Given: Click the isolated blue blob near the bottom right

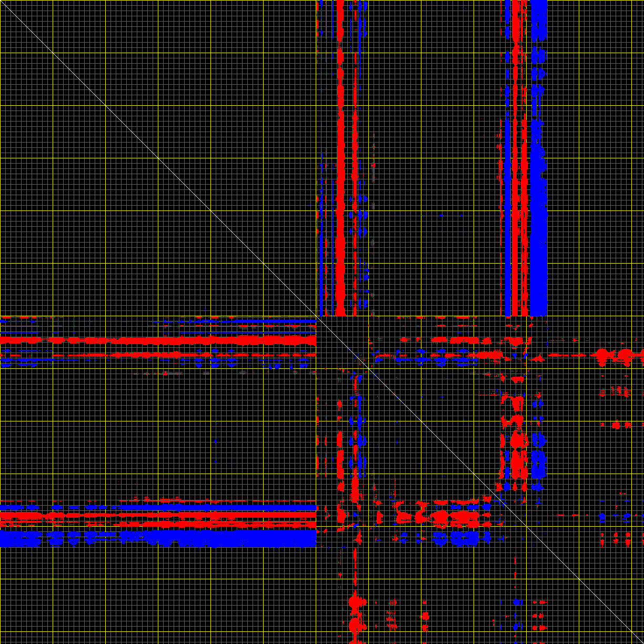Looking at the screenshot, I should [517, 601].
